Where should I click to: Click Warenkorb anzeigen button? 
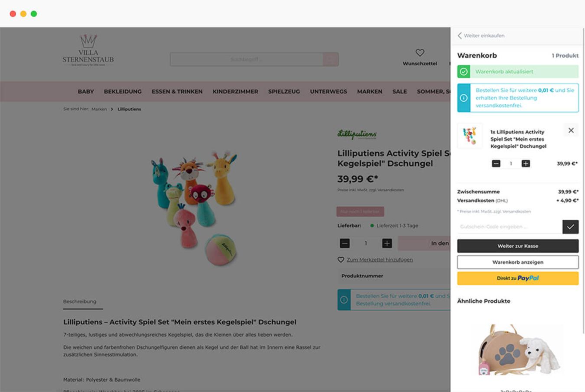(518, 262)
